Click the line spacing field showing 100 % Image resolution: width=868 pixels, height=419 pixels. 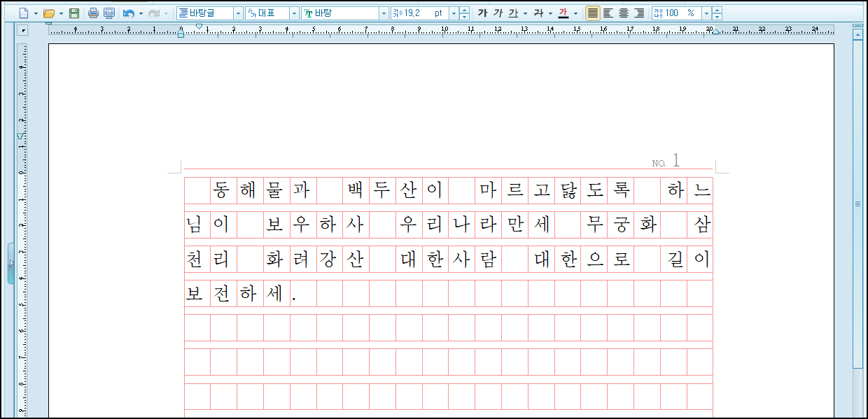[x=676, y=13]
